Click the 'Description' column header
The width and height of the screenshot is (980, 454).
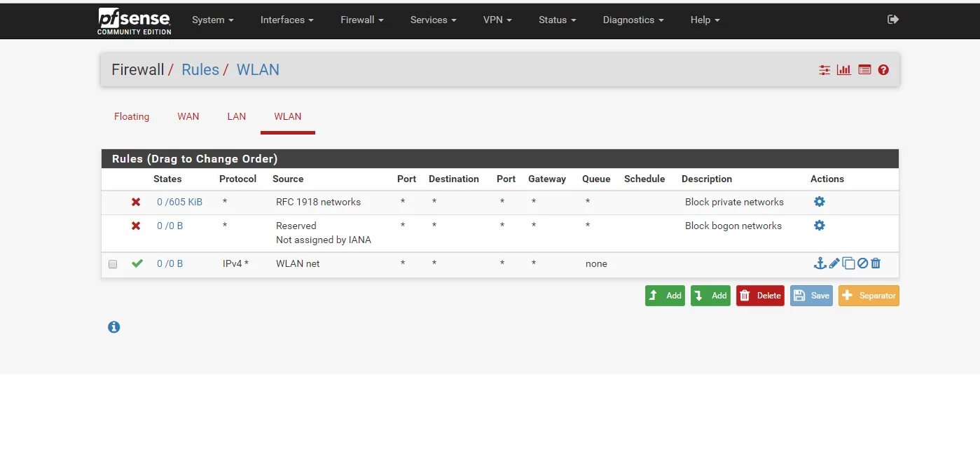click(x=707, y=179)
